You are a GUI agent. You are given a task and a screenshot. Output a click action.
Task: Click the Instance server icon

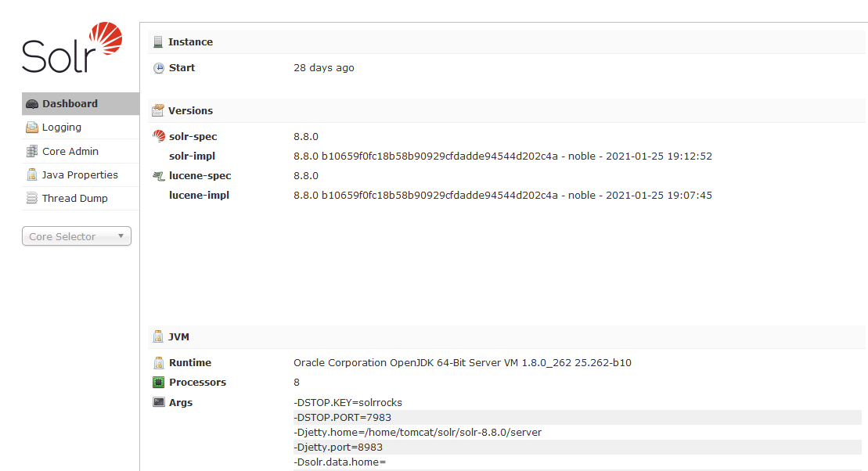158,42
